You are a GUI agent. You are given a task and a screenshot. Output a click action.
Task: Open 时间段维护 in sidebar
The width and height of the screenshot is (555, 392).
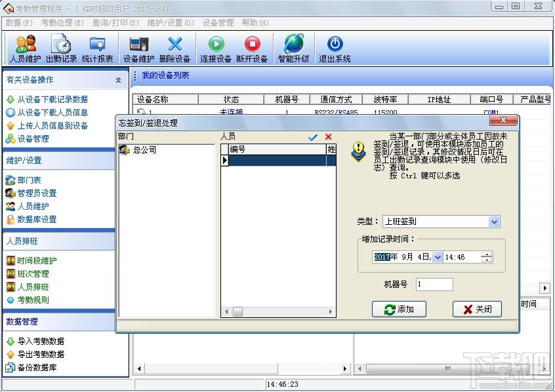(37, 261)
